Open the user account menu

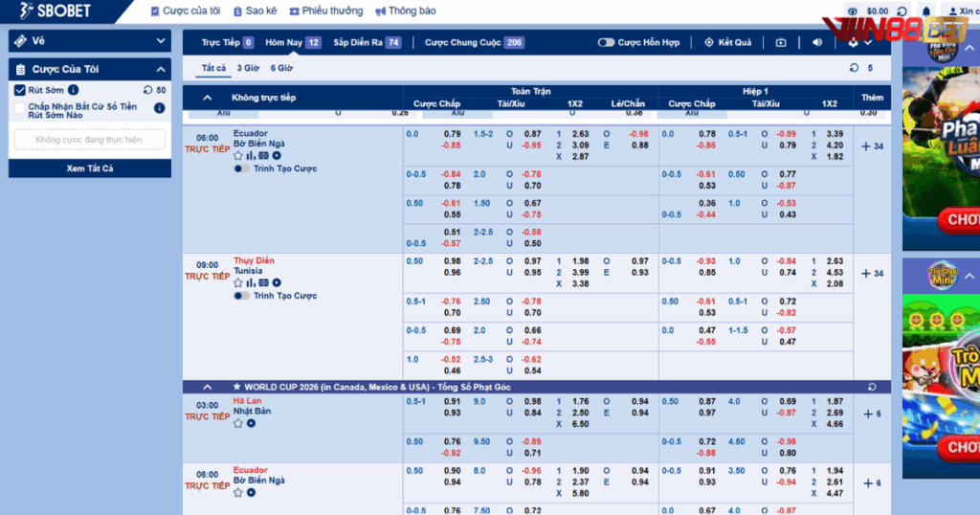click(963, 11)
